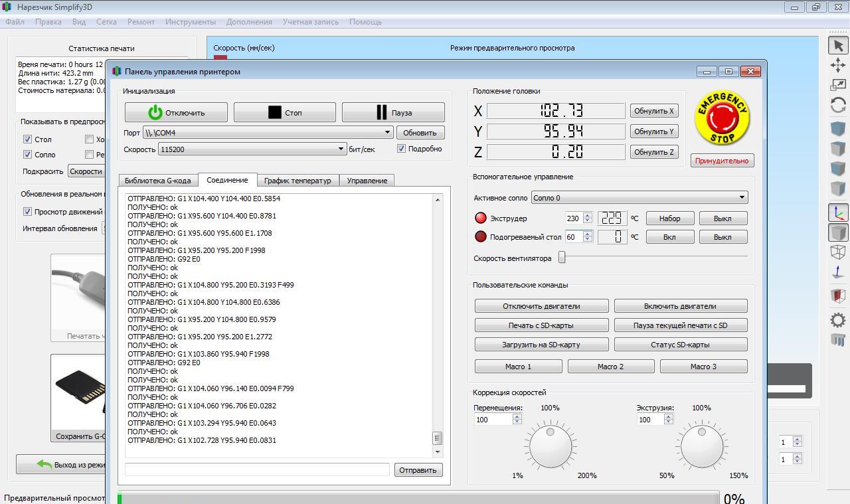Click the Скорость вентилятора slider handle
The height and width of the screenshot is (504, 850).
tap(562, 258)
